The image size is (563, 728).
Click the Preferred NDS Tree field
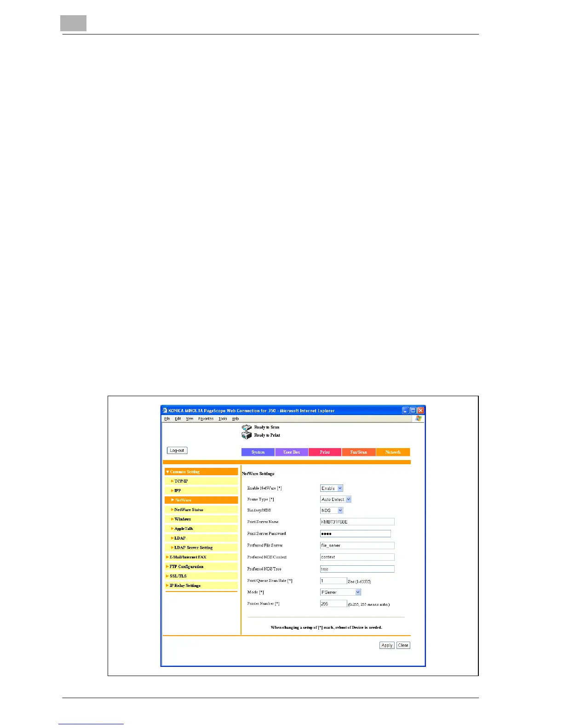click(x=357, y=569)
